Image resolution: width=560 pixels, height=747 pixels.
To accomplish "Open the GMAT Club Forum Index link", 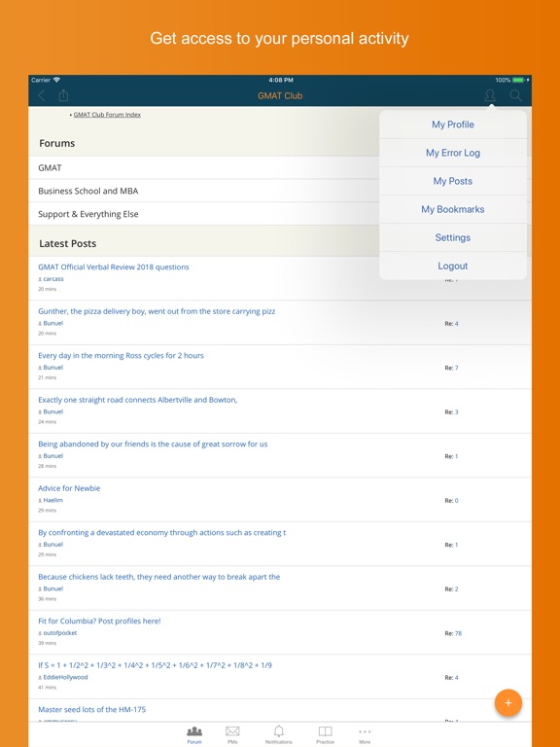I will pyautogui.click(x=107, y=115).
